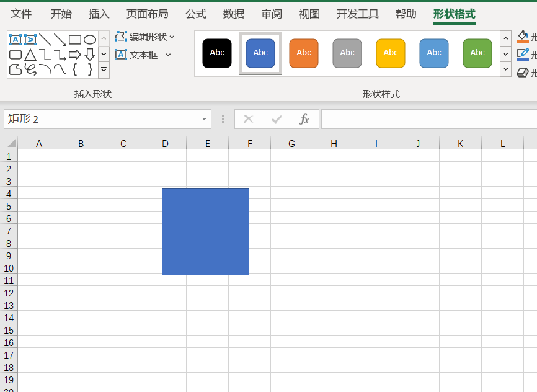Select the isosceles triangle shape
This screenshot has width=537, height=392.
(30, 55)
